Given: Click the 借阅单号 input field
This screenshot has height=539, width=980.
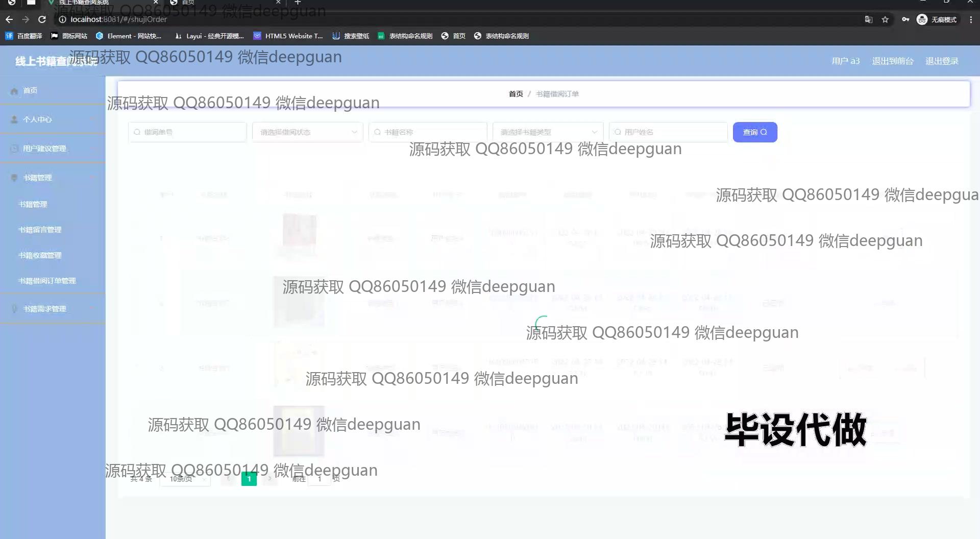Looking at the screenshot, I should click(188, 132).
